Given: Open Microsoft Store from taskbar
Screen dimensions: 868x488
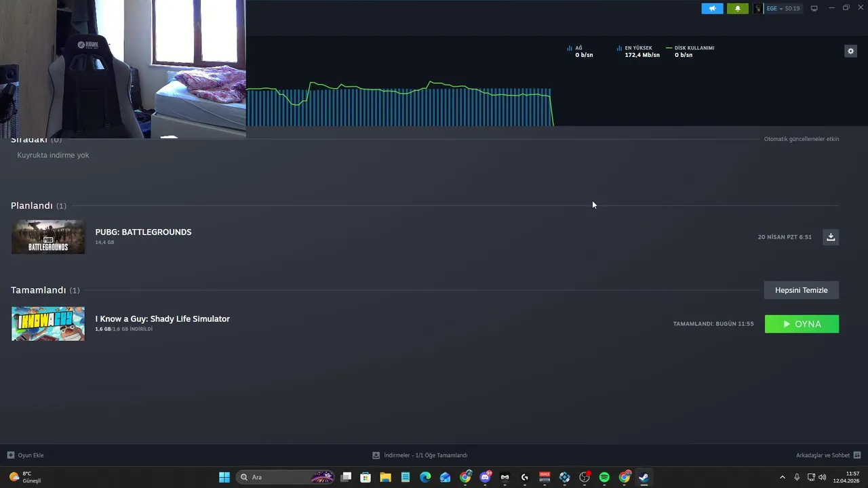Looking at the screenshot, I should click(366, 477).
